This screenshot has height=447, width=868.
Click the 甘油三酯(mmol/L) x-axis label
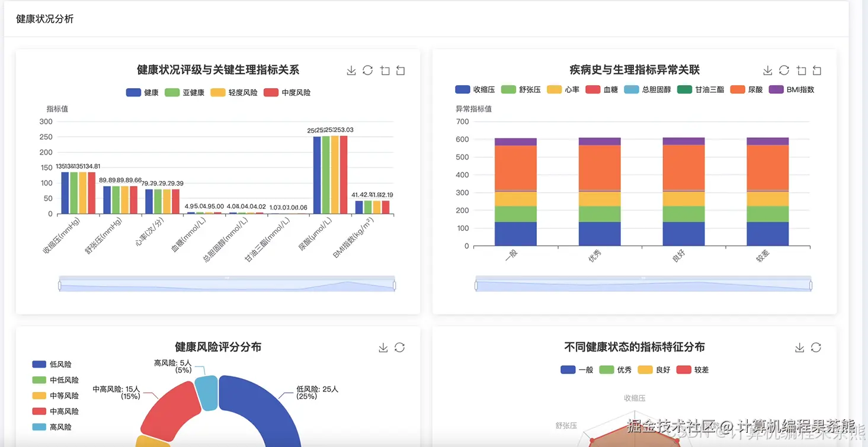tap(268, 240)
